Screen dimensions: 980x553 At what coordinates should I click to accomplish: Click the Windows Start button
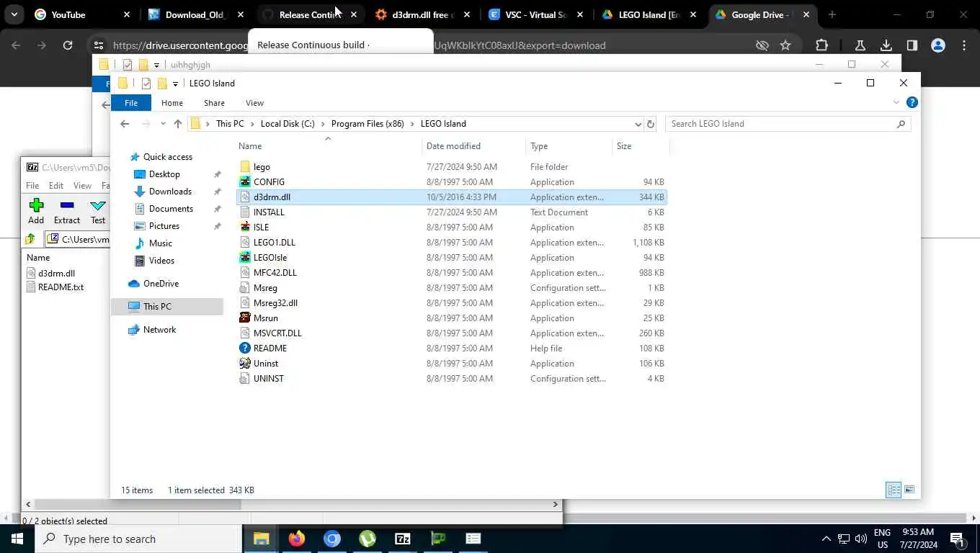17,539
